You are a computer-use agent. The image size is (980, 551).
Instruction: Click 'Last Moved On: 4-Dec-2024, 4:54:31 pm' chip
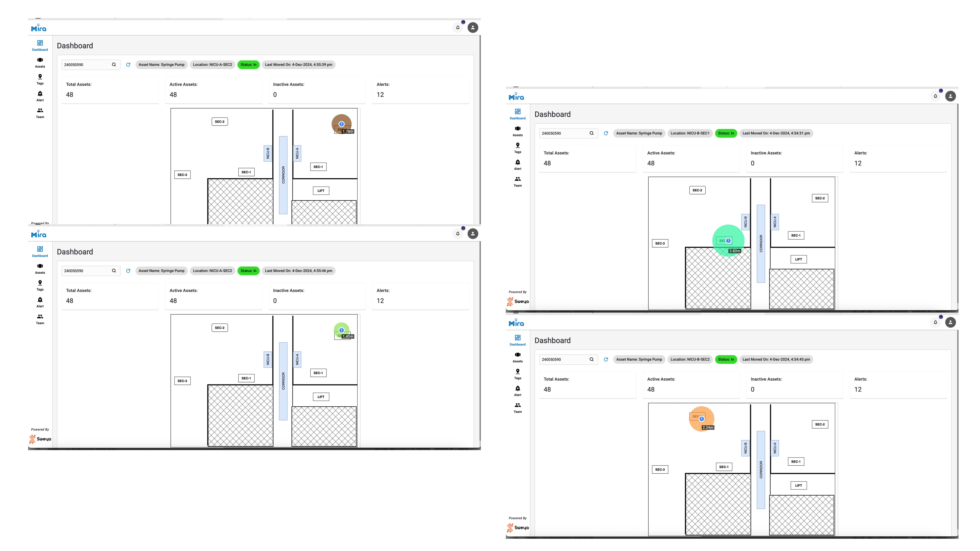[776, 133]
